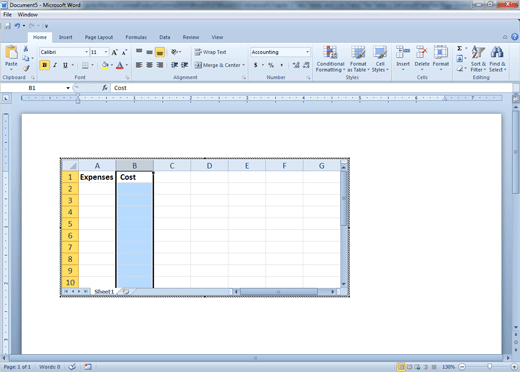Click the Merge & Center button
This screenshot has width=520, height=372.
[x=220, y=65]
